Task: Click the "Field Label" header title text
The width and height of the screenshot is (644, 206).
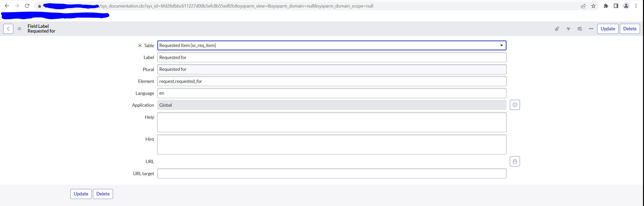Action: [x=38, y=26]
